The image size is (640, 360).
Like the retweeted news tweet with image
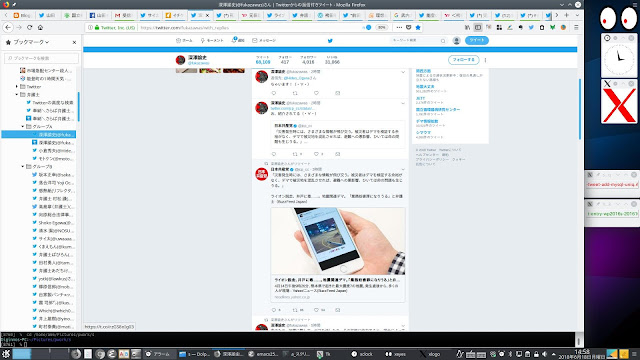tap(316, 310)
